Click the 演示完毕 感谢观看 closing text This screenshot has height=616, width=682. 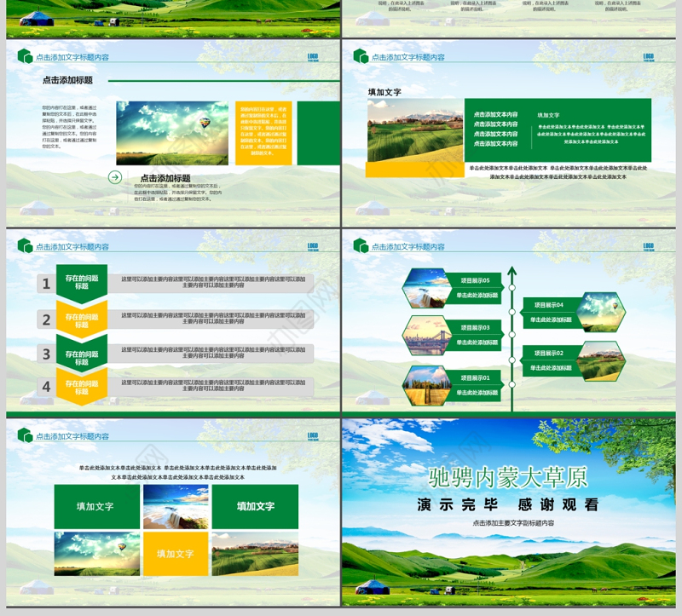[x=508, y=504]
